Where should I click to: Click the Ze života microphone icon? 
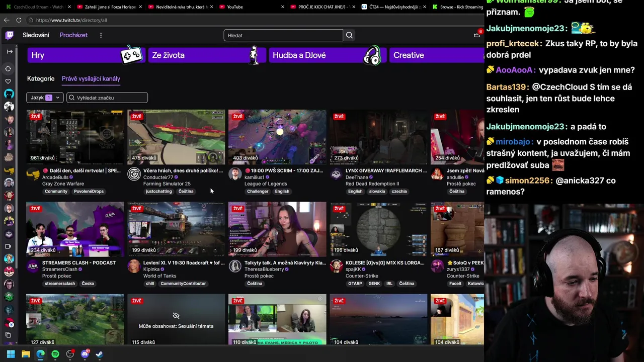[x=254, y=55]
